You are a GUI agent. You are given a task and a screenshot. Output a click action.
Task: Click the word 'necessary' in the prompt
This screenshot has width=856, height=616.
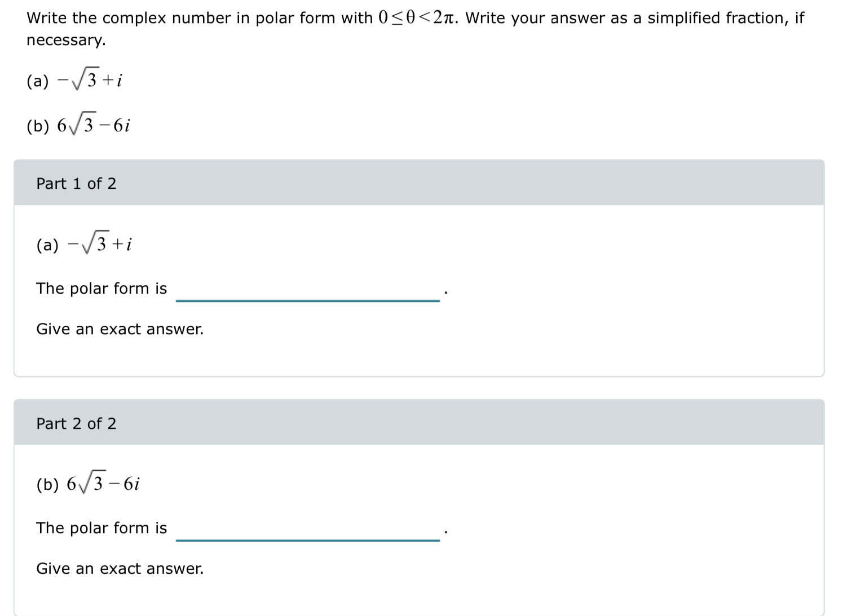click(x=65, y=39)
